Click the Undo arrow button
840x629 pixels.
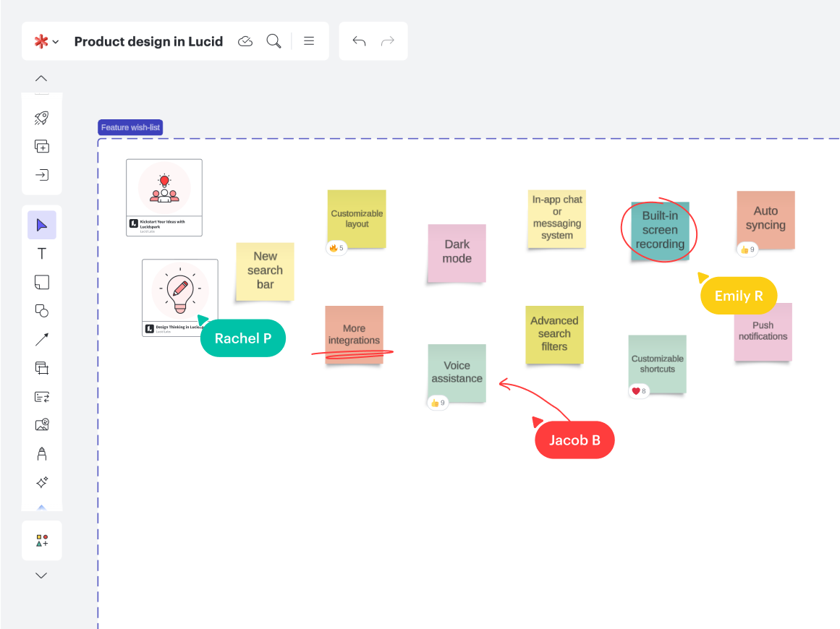359,41
